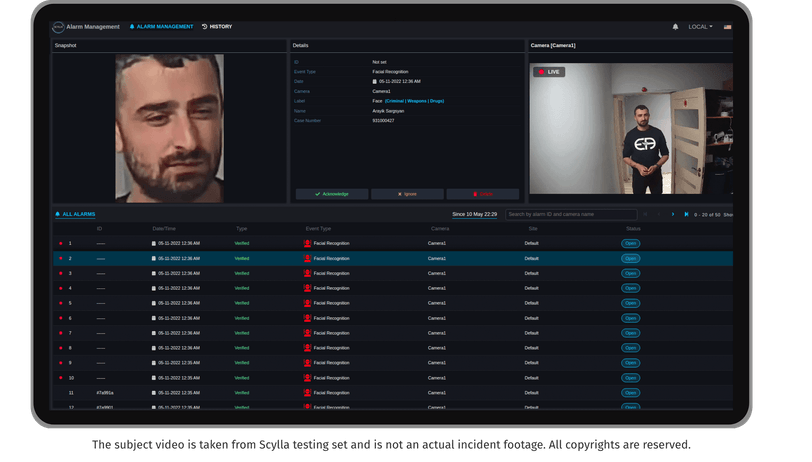The image size is (812, 462).
Task: Click calendar icon in alarm row 5
Action: pyautogui.click(x=154, y=303)
